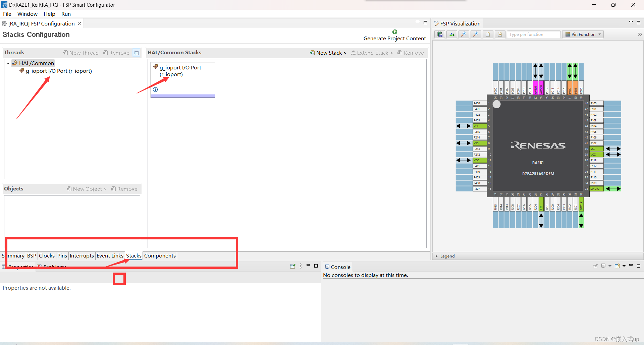Open the Run menu
The height and width of the screenshot is (345, 644).
coord(66,14)
